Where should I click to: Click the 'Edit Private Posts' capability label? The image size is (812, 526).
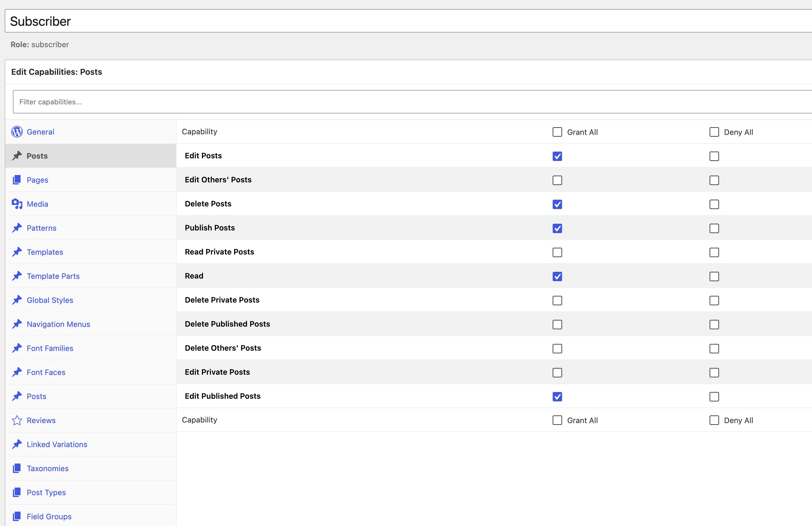[217, 372]
